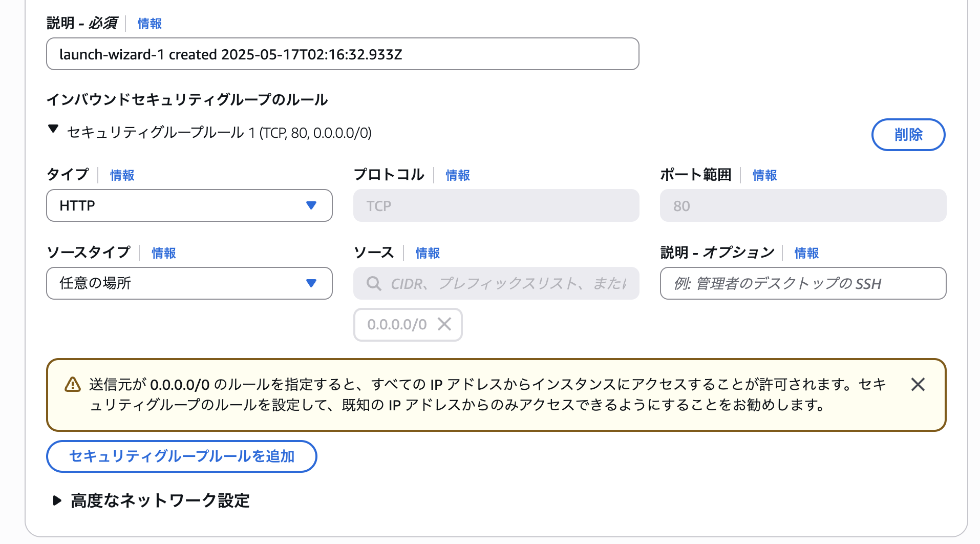
Task: Open 情報 next to タイプ
Action: 122,175
